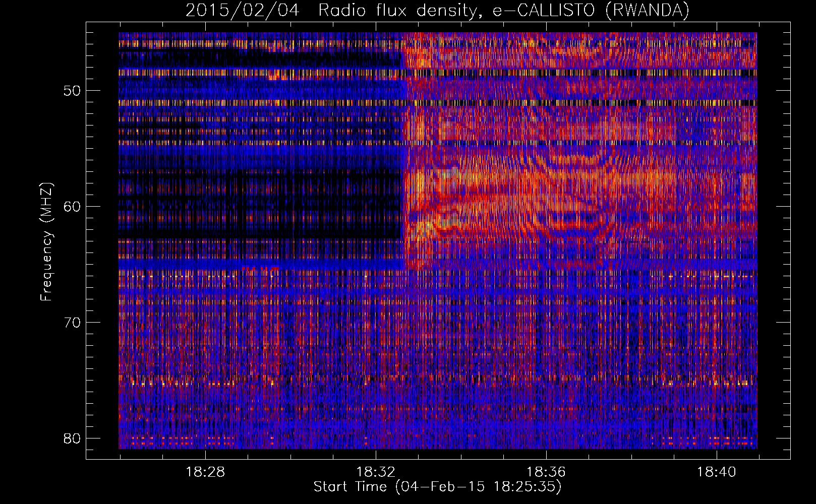Click the "Frequency (MHZ)" y-axis label

[46, 242]
